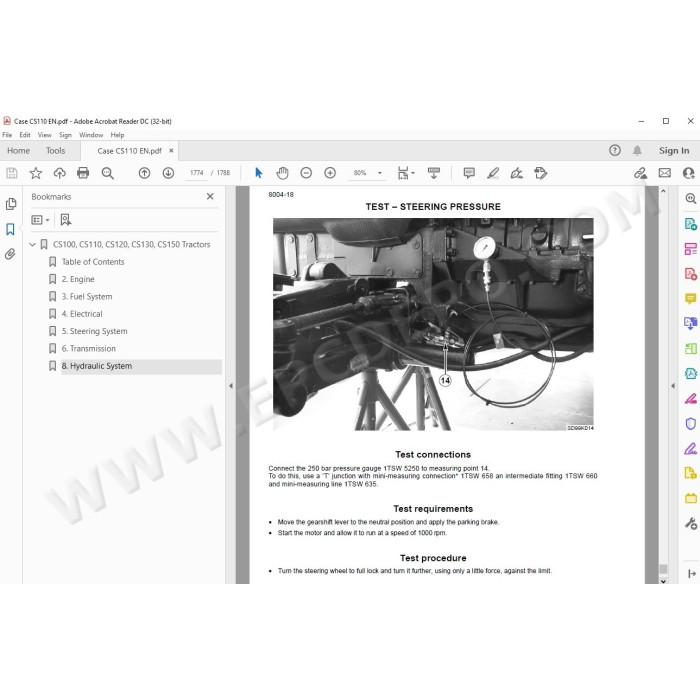Image resolution: width=700 pixels, height=700 pixels.
Task: Open the notifications bell
Action: 637,150
